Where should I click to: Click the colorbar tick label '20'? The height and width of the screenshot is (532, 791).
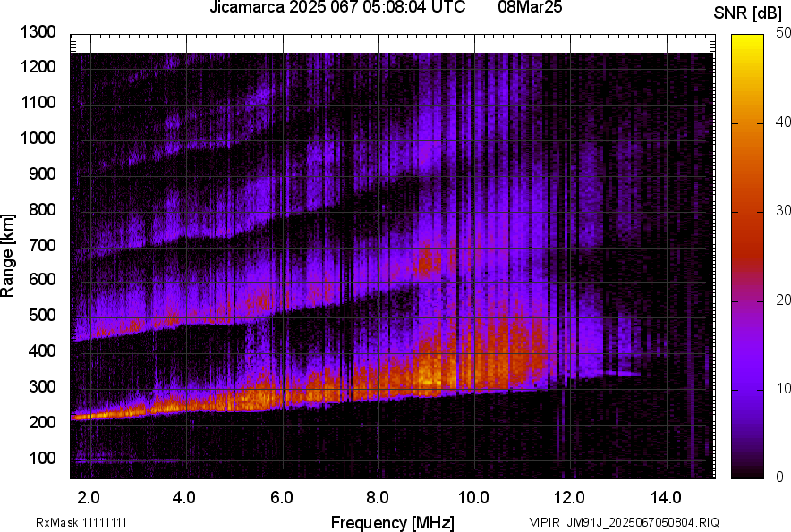coord(784,300)
